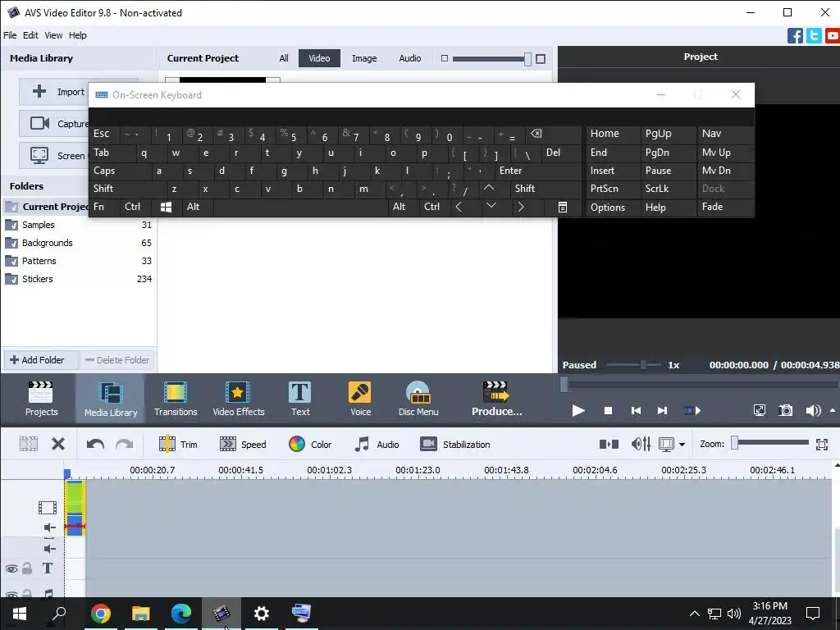Filter media by All tab
Viewport: 840px width, 630px height.
coord(283,58)
